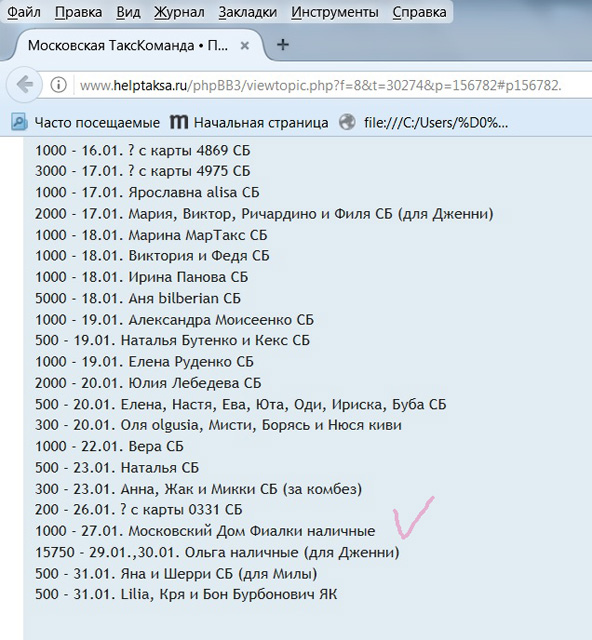Open a new tab with plus button
592x640 pixels.
click(x=283, y=44)
